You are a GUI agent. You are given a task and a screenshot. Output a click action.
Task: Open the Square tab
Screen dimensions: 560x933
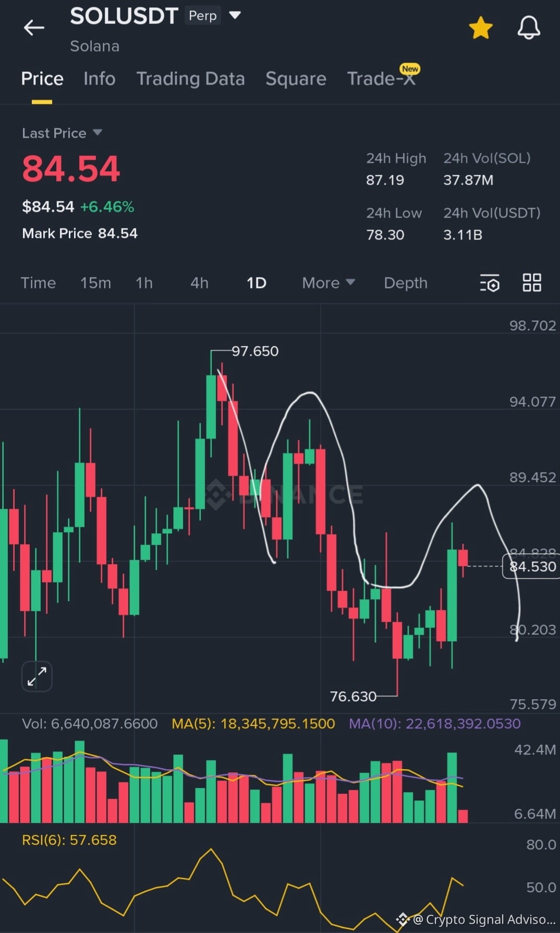pyautogui.click(x=296, y=79)
